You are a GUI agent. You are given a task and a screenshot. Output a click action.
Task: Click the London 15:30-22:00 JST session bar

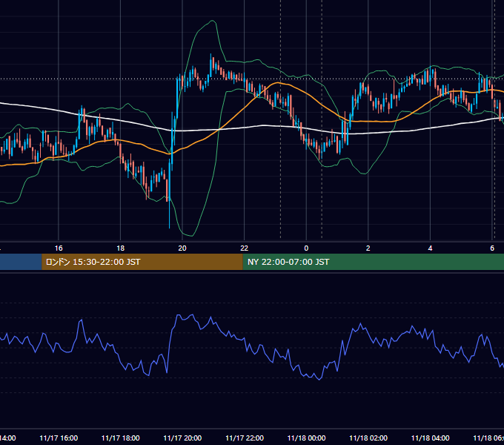tap(142, 262)
